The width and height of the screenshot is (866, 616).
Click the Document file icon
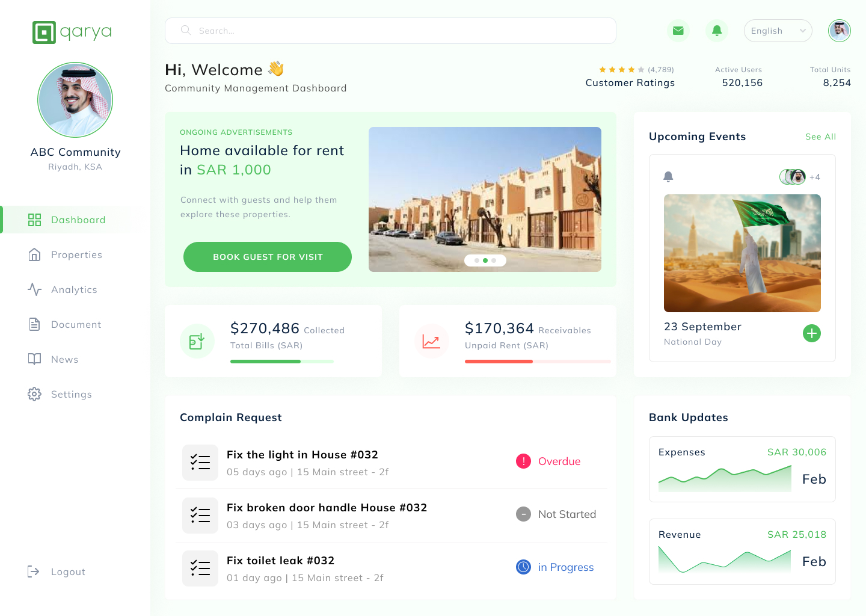35,325
